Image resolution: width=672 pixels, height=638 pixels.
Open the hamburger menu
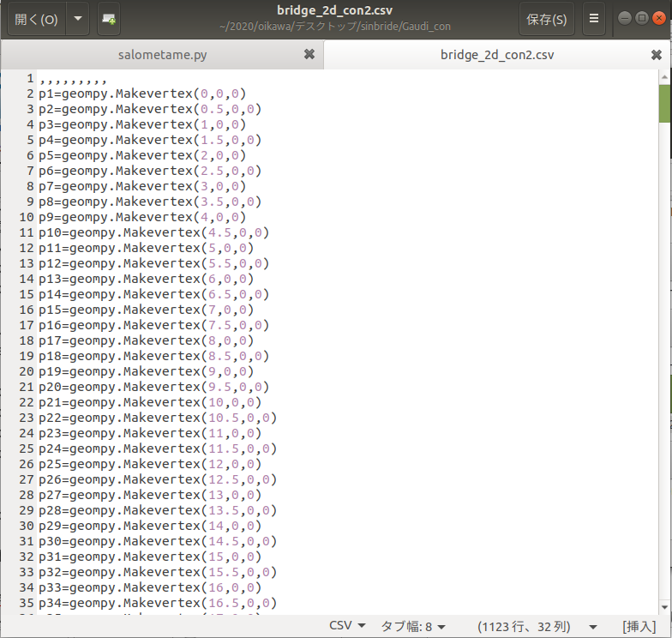pyautogui.click(x=594, y=19)
